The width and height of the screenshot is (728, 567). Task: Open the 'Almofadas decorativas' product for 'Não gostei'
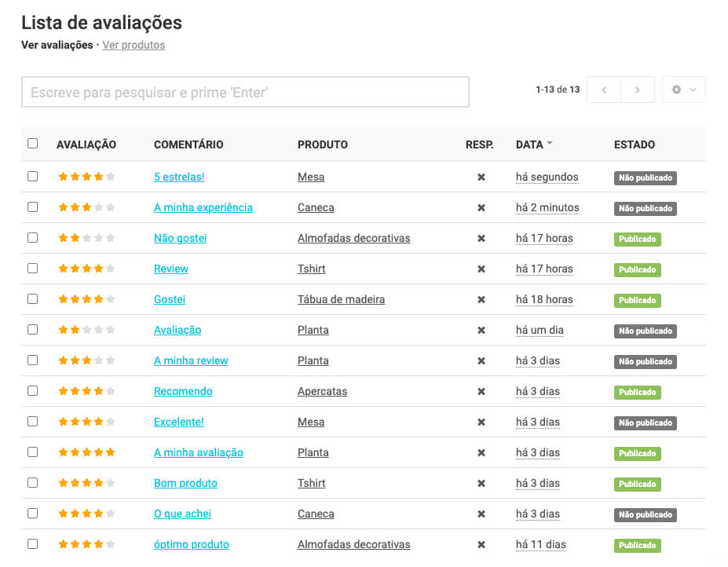click(353, 239)
